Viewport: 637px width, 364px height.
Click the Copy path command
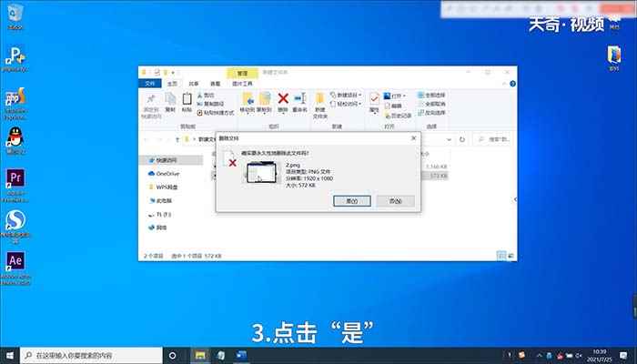point(210,104)
